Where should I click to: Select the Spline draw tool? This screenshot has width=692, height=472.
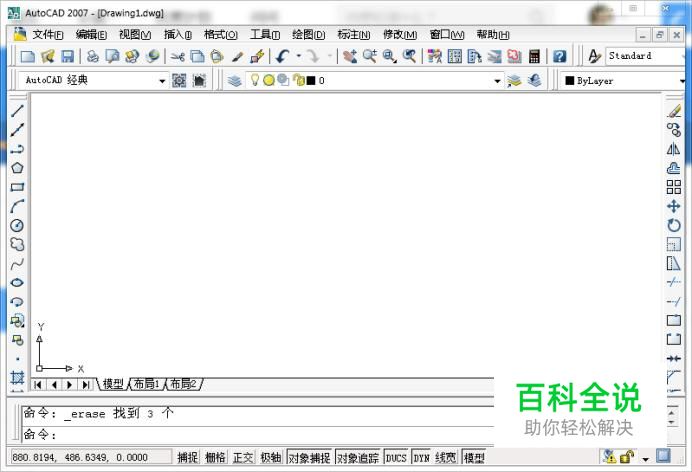click(17, 264)
